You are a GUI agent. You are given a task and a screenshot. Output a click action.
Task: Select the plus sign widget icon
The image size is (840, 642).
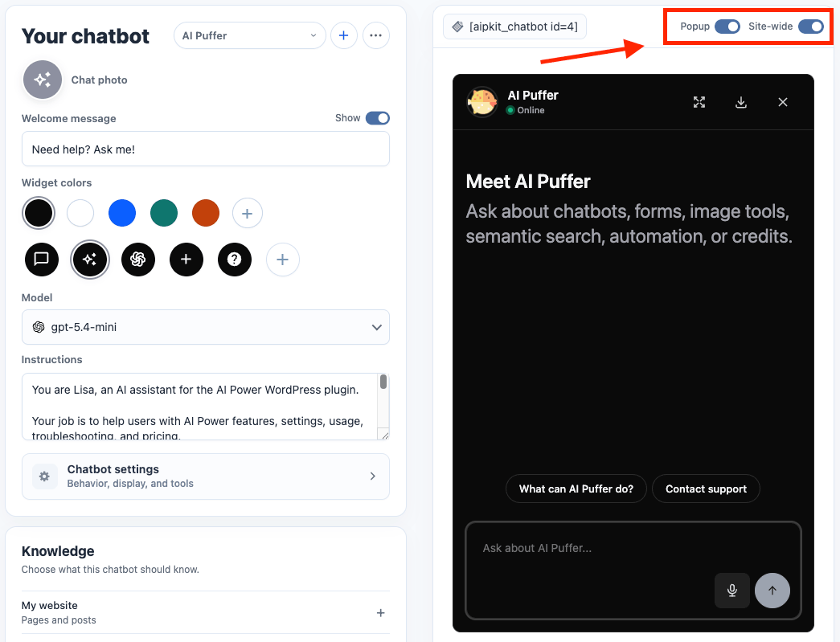(x=186, y=260)
